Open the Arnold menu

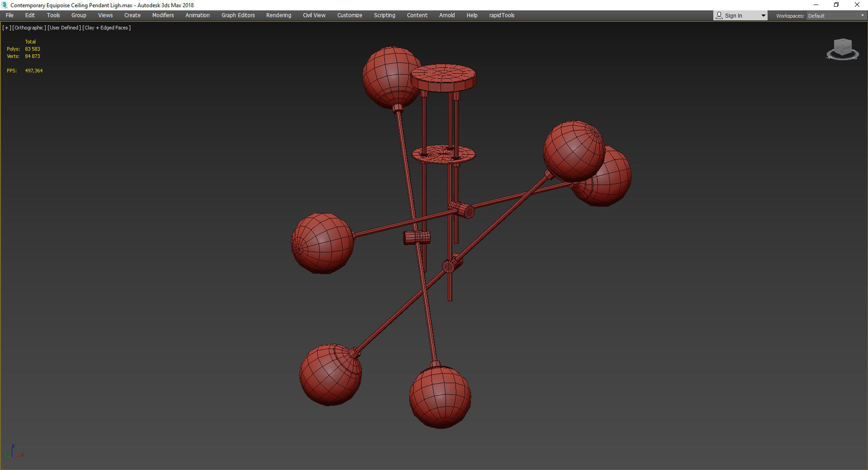coord(447,15)
